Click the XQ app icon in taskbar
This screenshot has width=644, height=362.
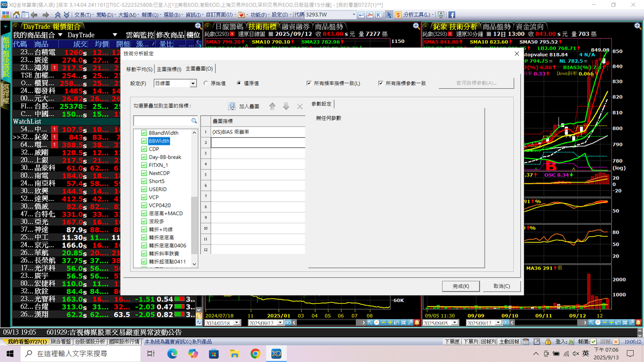tap(276, 353)
